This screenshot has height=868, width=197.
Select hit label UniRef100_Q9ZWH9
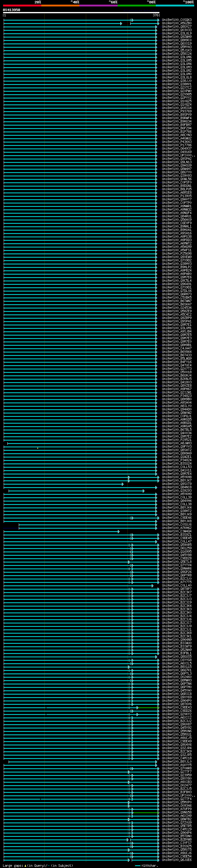click(177, 37)
